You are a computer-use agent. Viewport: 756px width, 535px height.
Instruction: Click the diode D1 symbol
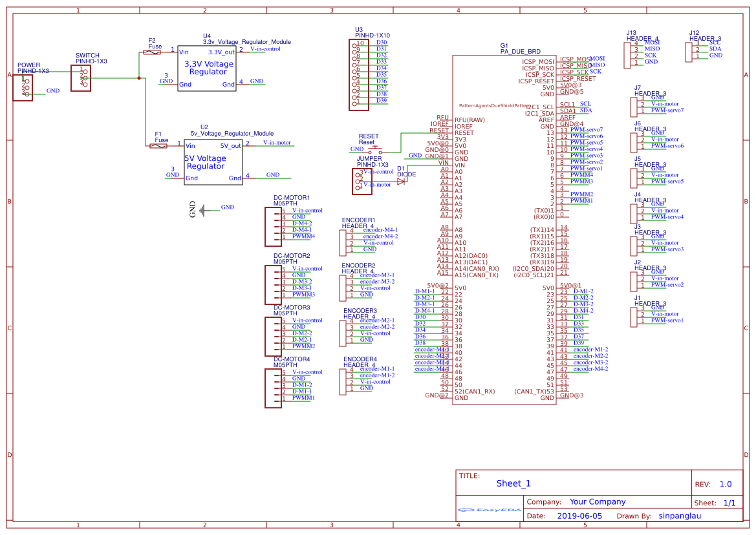tap(402, 181)
